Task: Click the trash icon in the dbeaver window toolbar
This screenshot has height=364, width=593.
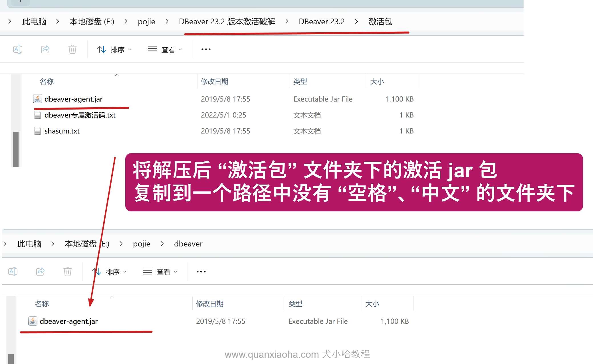Action: pos(68,272)
